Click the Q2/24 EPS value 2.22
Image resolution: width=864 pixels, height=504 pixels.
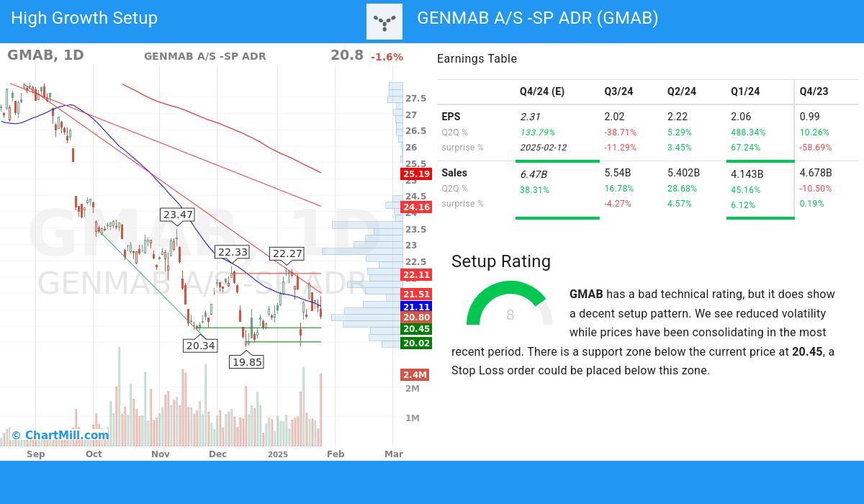pyautogui.click(x=678, y=117)
